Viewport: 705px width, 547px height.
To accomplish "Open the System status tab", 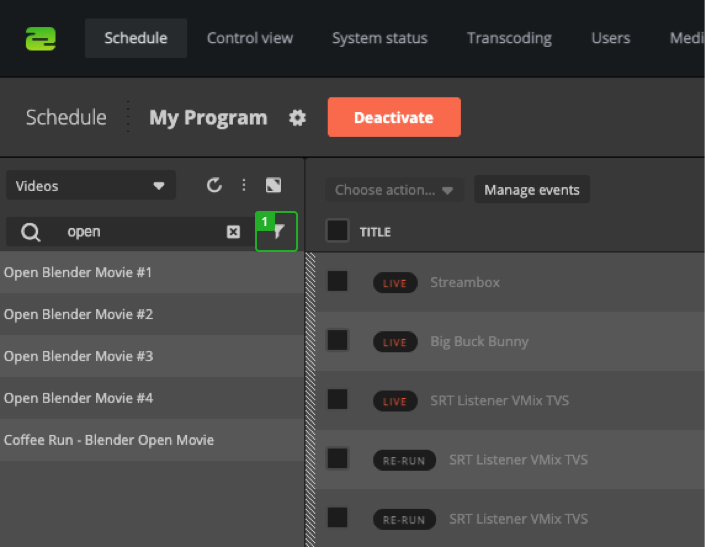I will click(379, 38).
